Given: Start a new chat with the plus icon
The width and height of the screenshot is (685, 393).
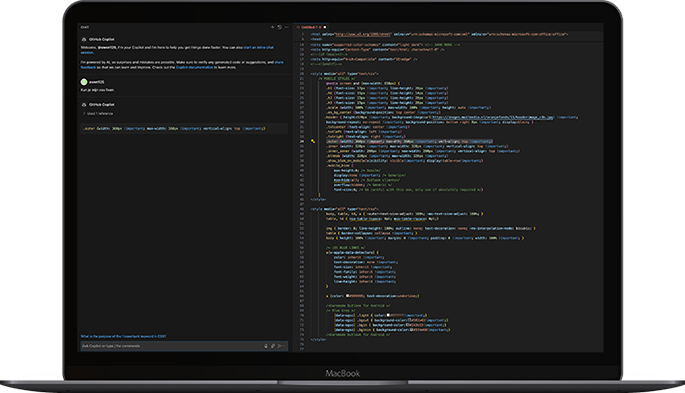Looking at the screenshot, I should click(x=273, y=27).
